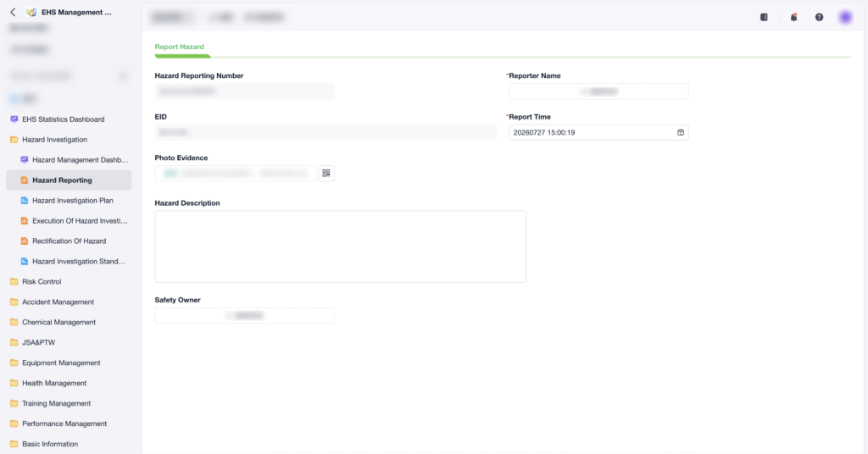
Task: Go to Rectification Of Hazard
Action: pos(70,241)
